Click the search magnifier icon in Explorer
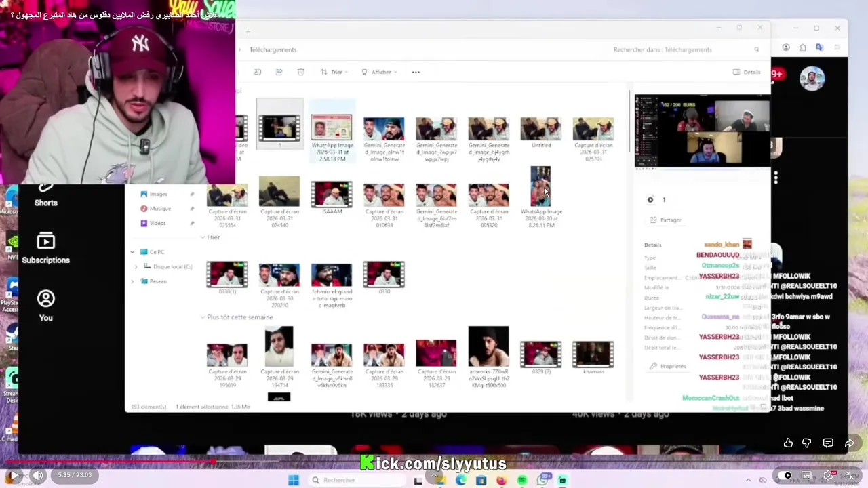 pos(757,49)
